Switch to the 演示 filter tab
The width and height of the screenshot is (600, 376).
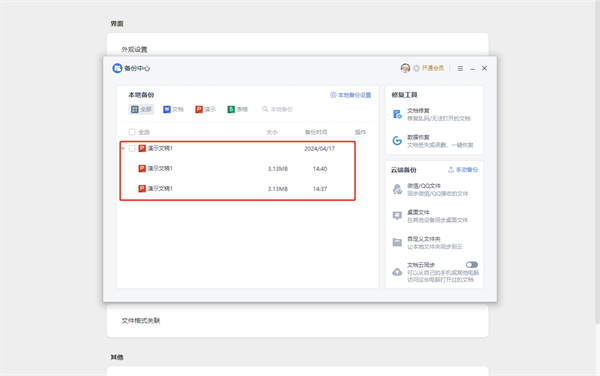[x=205, y=109]
